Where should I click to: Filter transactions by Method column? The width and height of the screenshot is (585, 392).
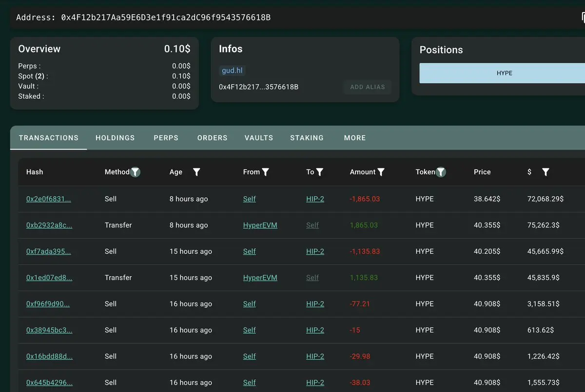[x=136, y=172]
